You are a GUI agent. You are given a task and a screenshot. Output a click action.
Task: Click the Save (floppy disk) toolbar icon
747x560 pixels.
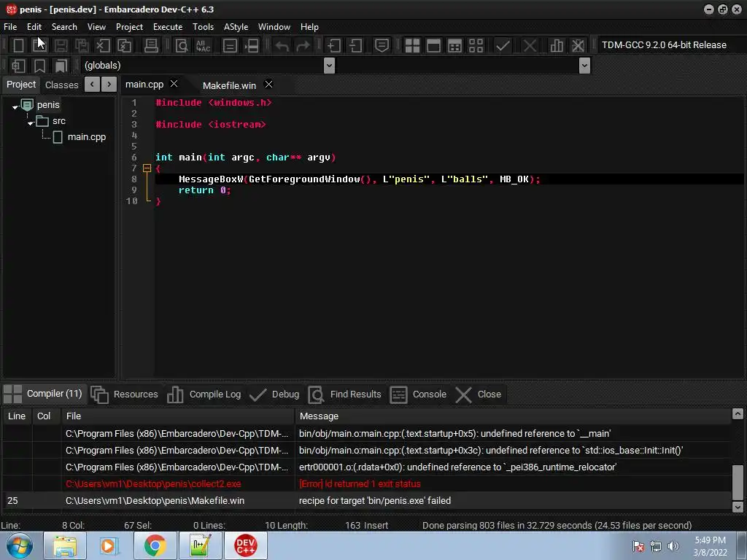click(x=61, y=46)
